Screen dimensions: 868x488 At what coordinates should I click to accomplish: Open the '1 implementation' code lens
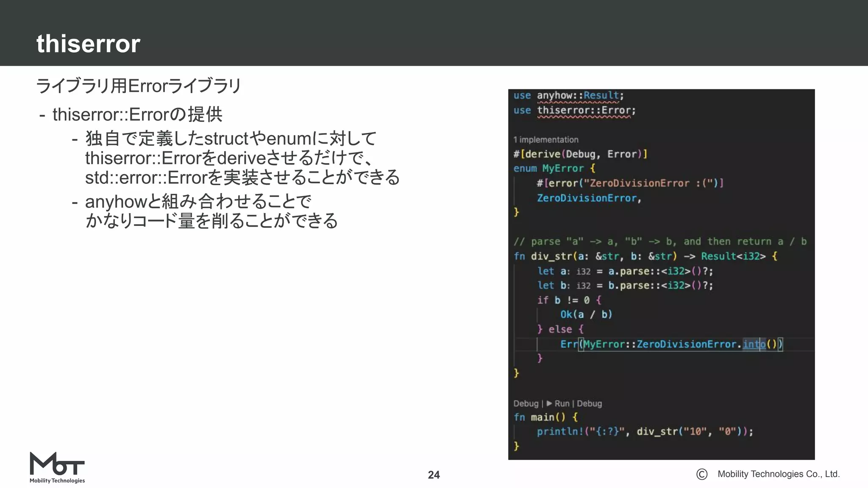tap(546, 140)
